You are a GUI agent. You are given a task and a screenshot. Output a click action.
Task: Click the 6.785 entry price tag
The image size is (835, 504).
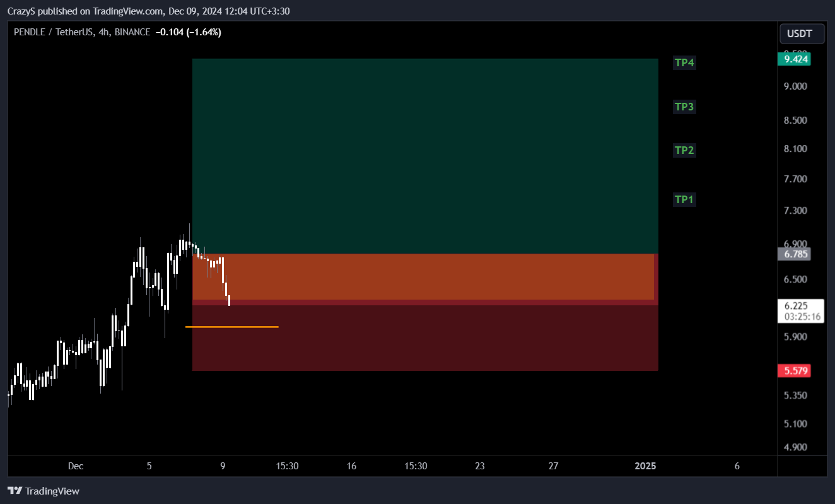(794, 254)
